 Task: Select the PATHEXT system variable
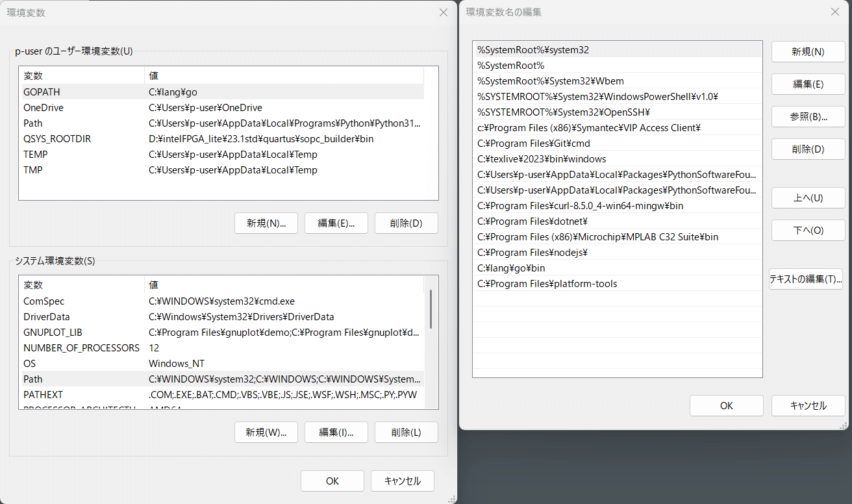point(223,395)
